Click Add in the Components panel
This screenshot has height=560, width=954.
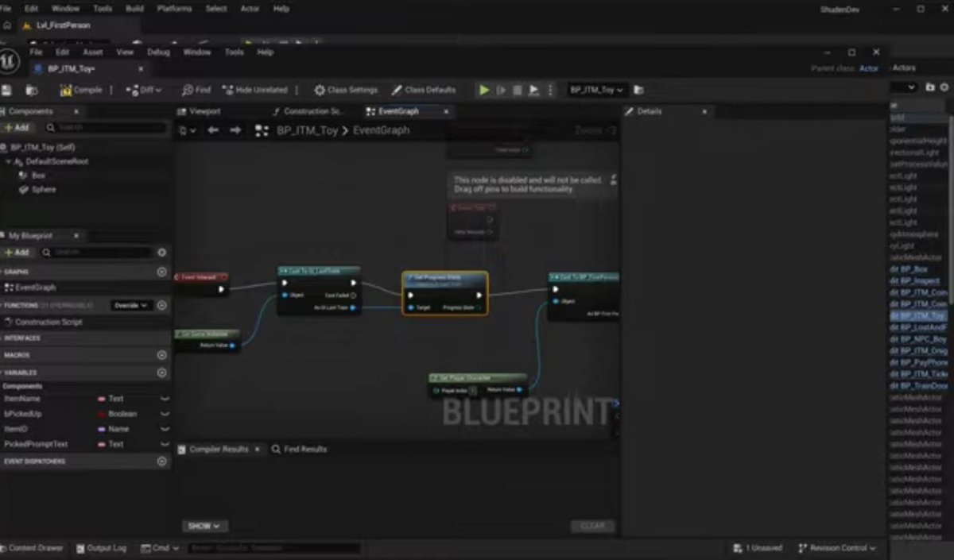click(17, 127)
